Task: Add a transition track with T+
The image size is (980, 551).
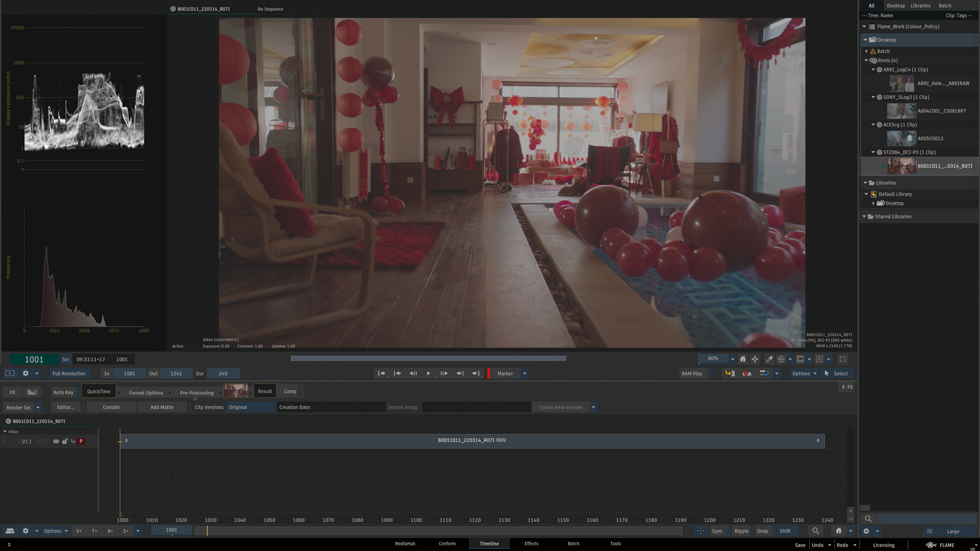Action: (x=94, y=531)
